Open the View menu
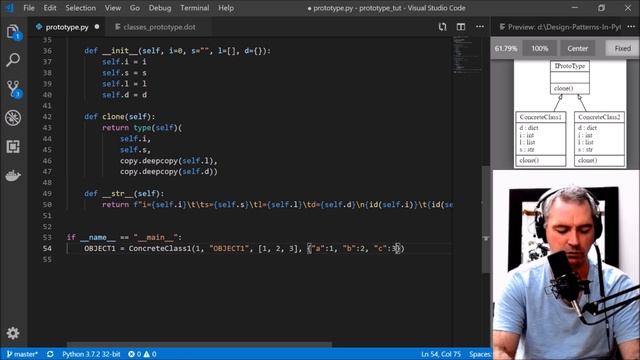The image size is (640, 360). (113, 8)
